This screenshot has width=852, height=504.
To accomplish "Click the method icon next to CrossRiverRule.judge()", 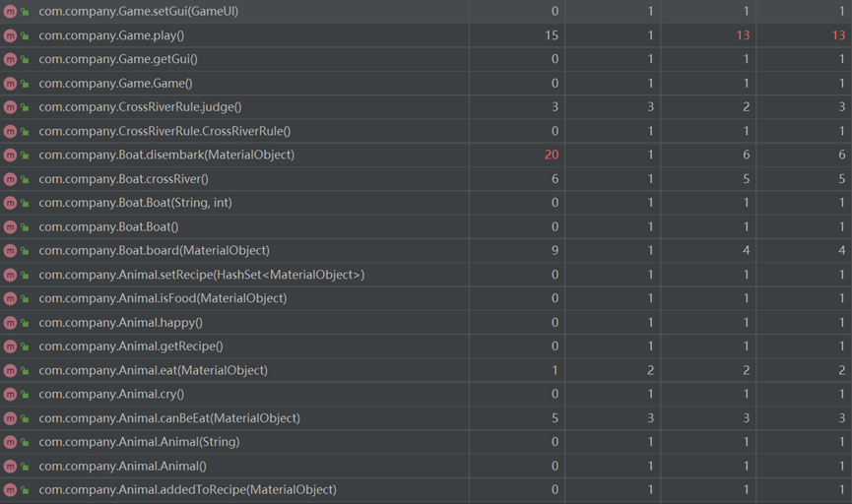I will pyautogui.click(x=10, y=107).
